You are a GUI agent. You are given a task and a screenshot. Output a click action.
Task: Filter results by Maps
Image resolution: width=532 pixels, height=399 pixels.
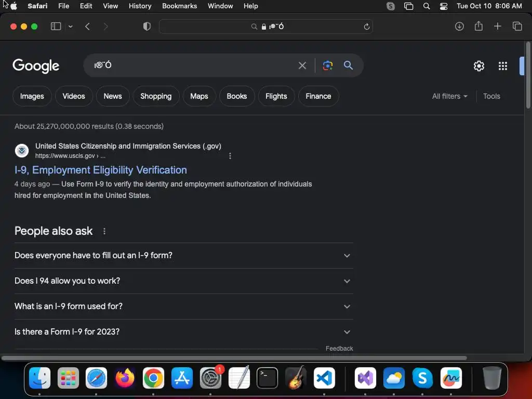[x=199, y=96]
